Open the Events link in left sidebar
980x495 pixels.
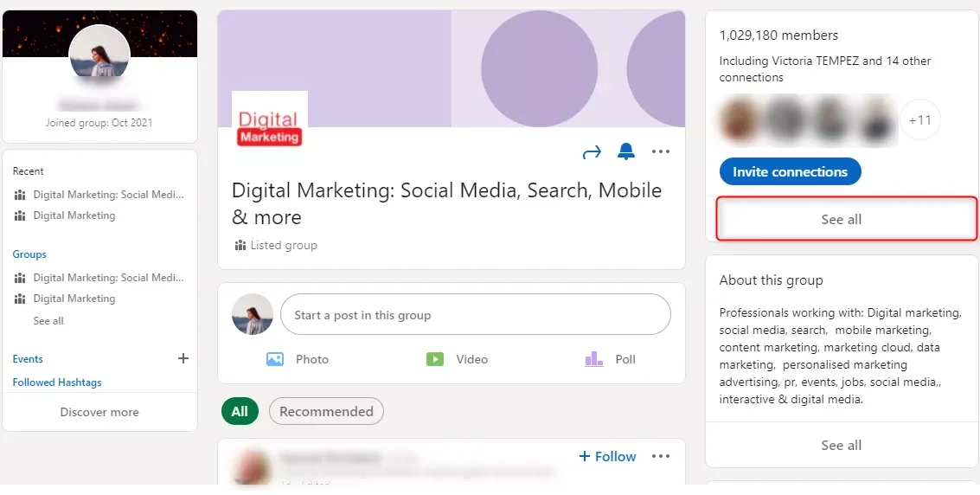pyautogui.click(x=28, y=359)
